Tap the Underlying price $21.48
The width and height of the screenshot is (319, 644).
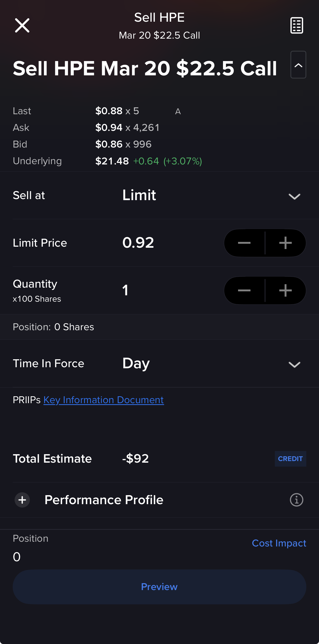coord(112,161)
